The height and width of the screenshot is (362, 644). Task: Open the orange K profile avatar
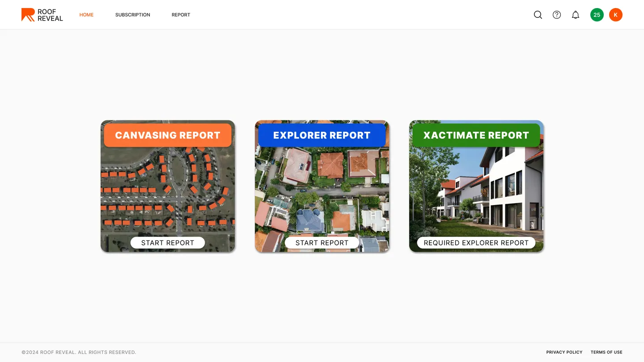[616, 15]
